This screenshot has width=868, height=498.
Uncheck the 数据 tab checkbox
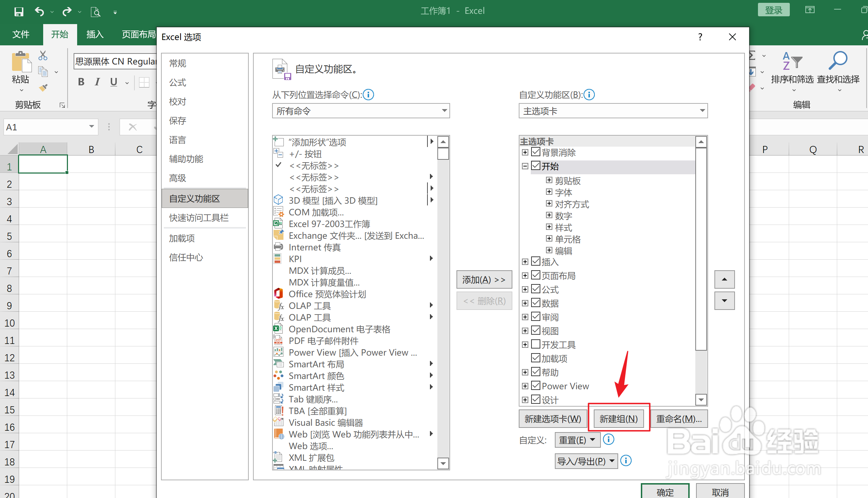click(536, 303)
